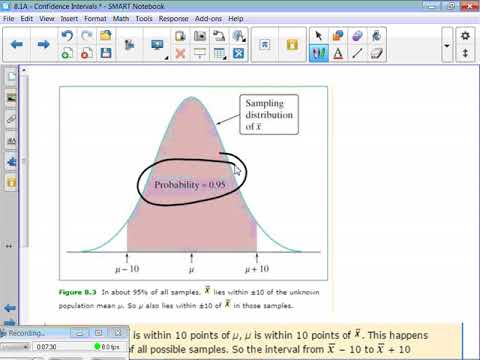
Task: Click the Probability 0.95 label in figure
Action: tap(190, 185)
